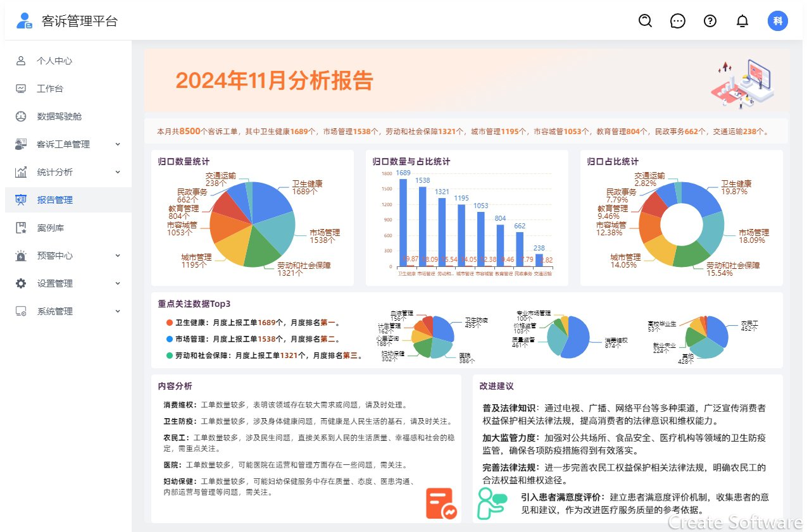Open the 数据驾驶舱 dashboard icon
Viewport: 807px width, 532px height.
point(21,116)
